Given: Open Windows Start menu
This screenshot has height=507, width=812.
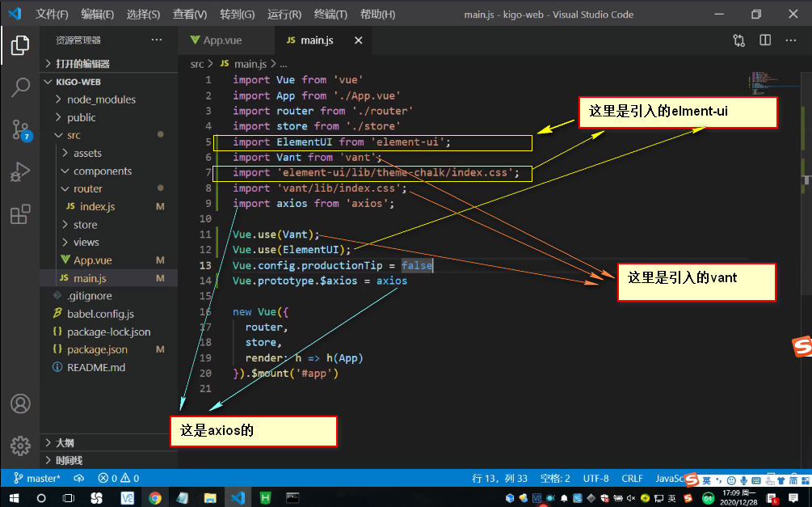Looking at the screenshot, I should pos(14,498).
